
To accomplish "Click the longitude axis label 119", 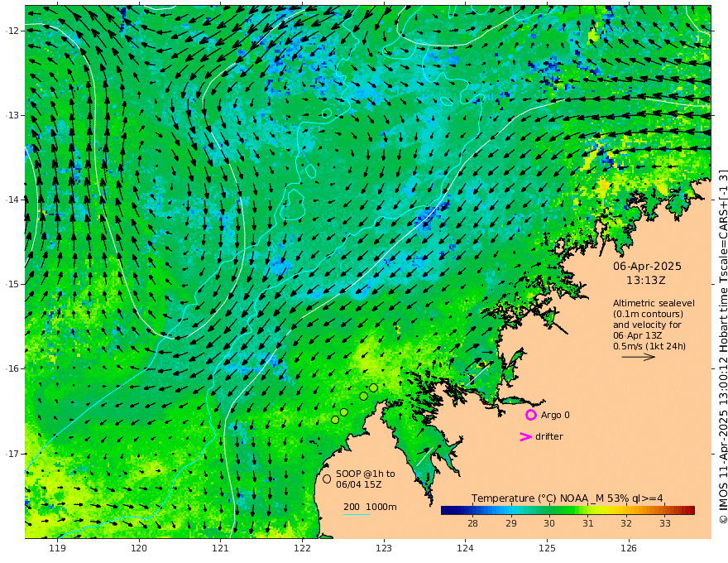I will [57, 548].
